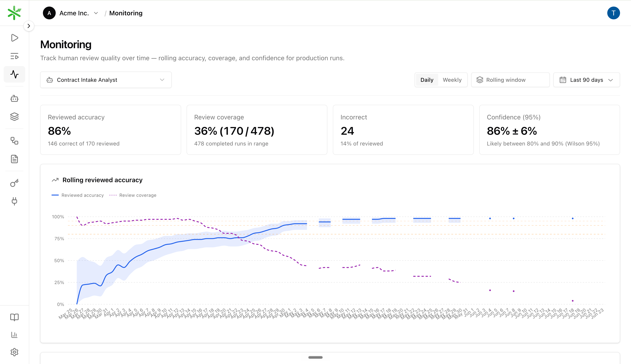Viewport: 631px width, 364px height.
Task: Click the 25% y-axis label
Action: point(59,283)
